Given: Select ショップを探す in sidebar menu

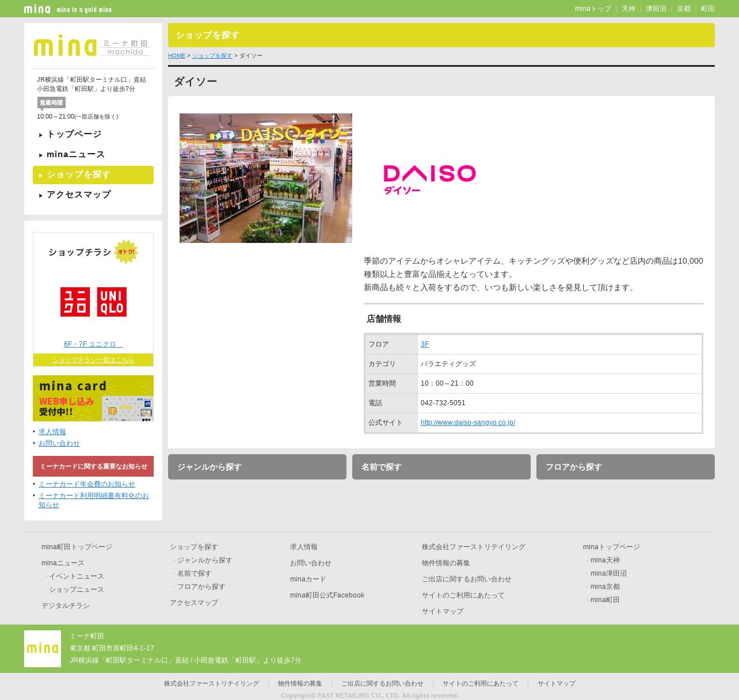Looking at the screenshot, I should coord(93,175).
